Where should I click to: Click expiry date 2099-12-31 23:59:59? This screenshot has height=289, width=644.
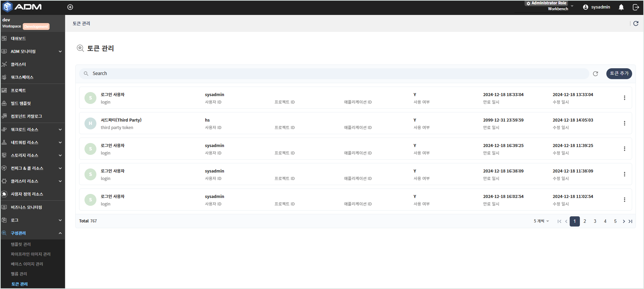[503, 120]
